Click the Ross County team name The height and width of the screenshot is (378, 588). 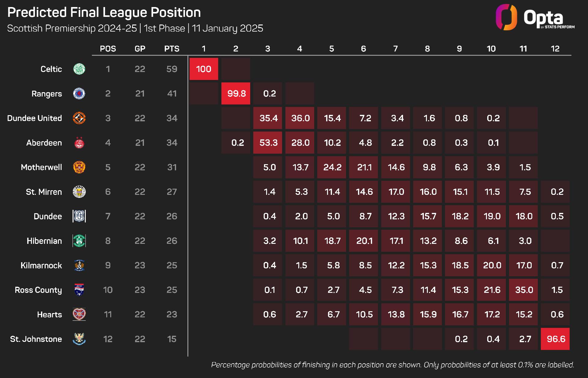click(38, 290)
